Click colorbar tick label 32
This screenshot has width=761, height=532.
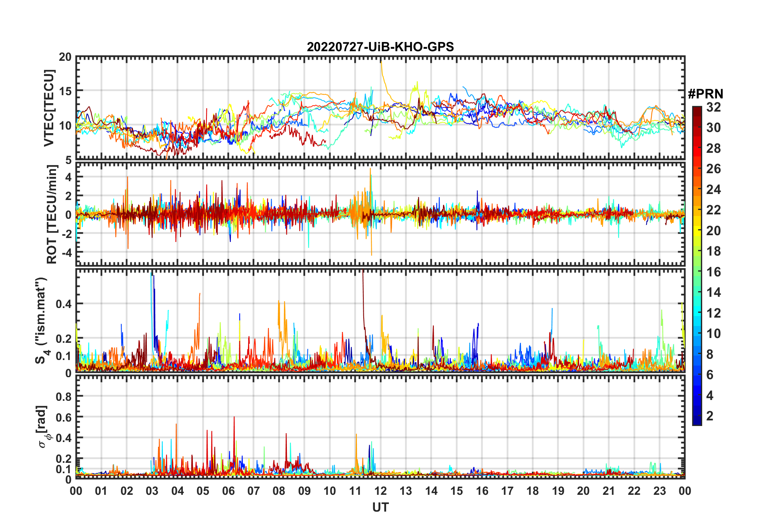[x=713, y=107]
